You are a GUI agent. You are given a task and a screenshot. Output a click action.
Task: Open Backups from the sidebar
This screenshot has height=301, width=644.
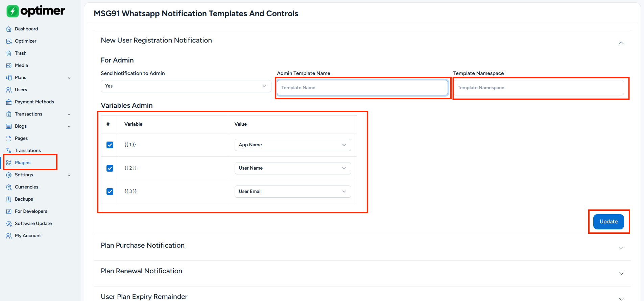(x=24, y=199)
